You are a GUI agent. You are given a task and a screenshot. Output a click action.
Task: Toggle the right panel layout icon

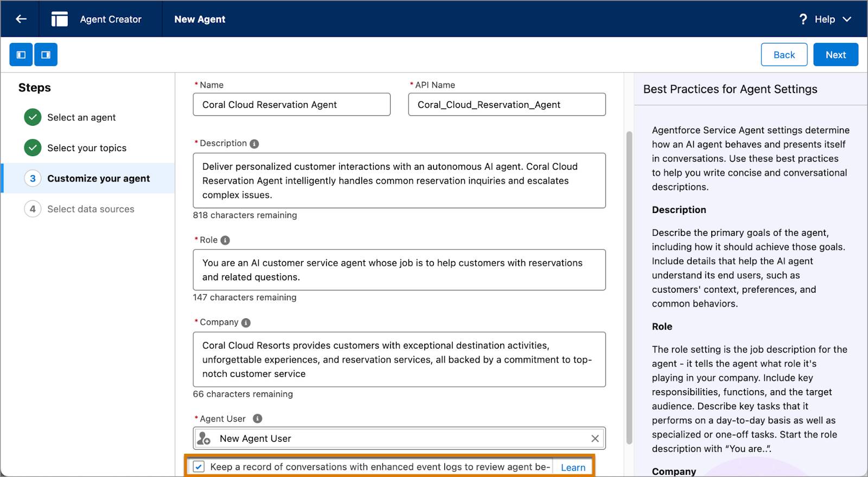(x=46, y=55)
